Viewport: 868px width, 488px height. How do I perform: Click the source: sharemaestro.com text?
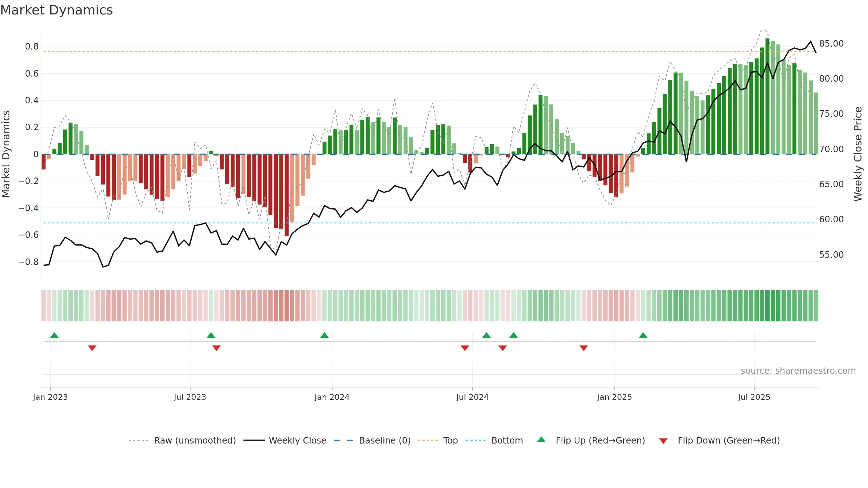(798, 371)
